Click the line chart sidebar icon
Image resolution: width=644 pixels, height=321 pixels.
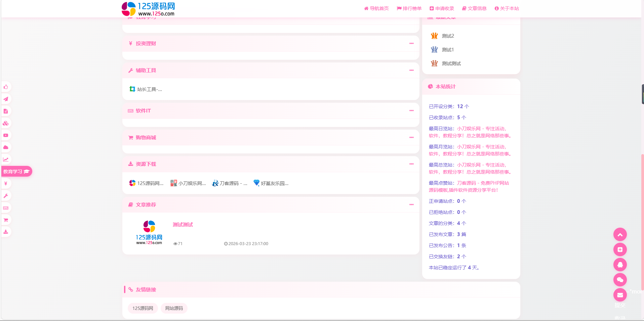point(6,159)
